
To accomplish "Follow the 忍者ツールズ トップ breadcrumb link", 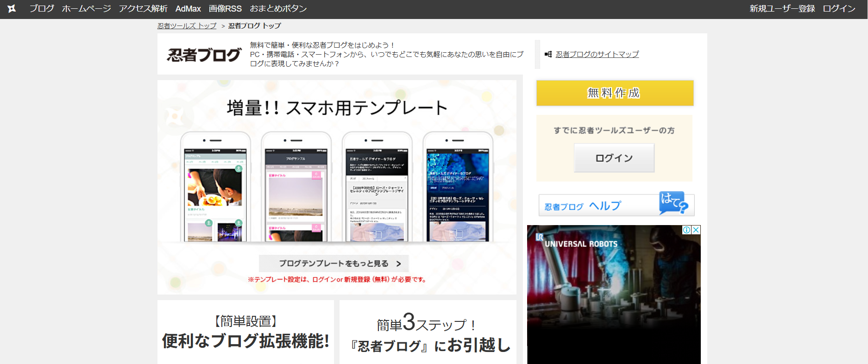I will pos(187,26).
